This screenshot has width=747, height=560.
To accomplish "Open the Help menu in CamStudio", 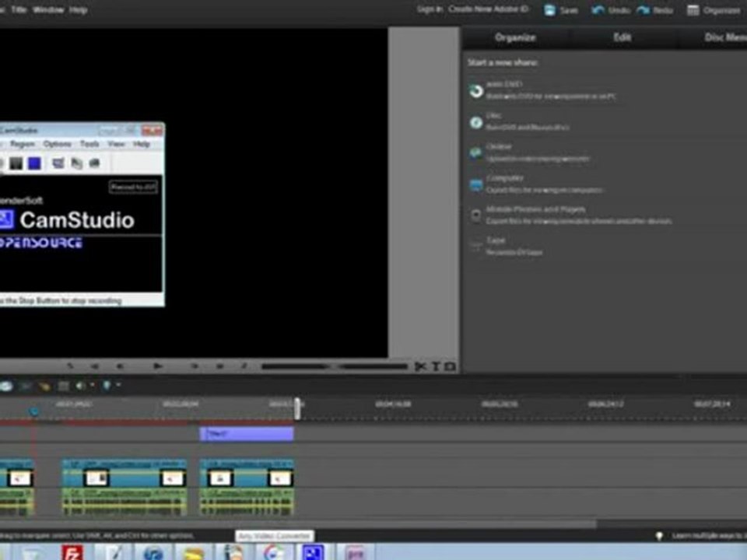I will coord(142,144).
